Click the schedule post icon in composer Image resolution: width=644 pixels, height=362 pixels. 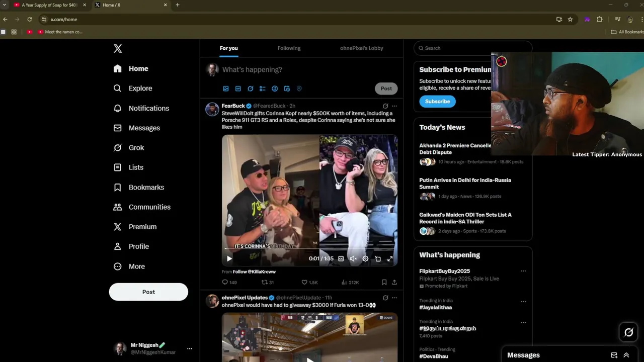click(287, 88)
